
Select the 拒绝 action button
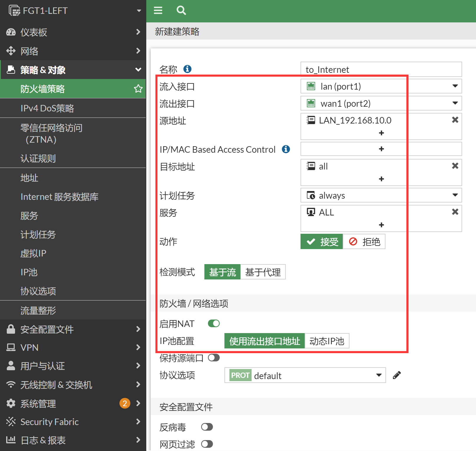pyautogui.click(x=364, y=242)
